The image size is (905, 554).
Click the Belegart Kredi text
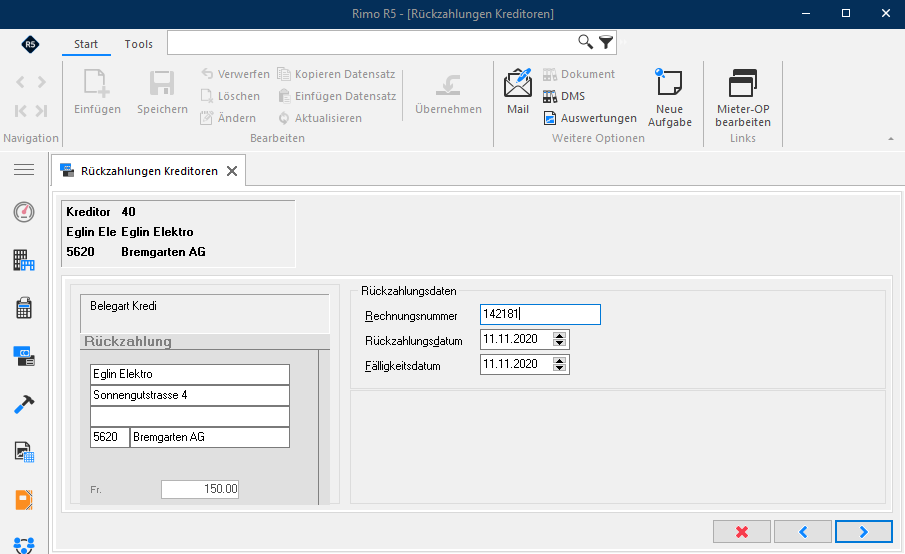[x=124, y=306]
